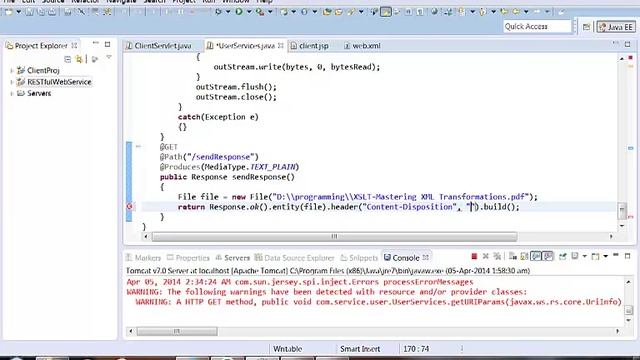Click the Pin Console icon

point(563,256)
